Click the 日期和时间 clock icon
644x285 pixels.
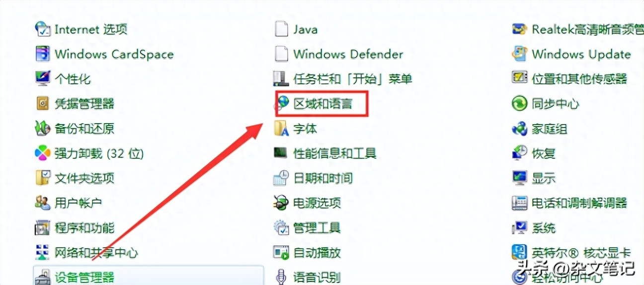pos(282,178)
